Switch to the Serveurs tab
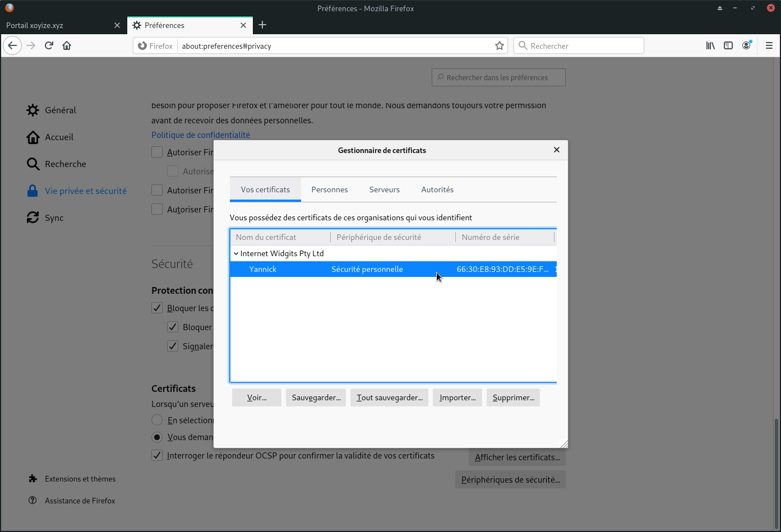Viewport: 781px width, 532px height. (x=384, y=189)
